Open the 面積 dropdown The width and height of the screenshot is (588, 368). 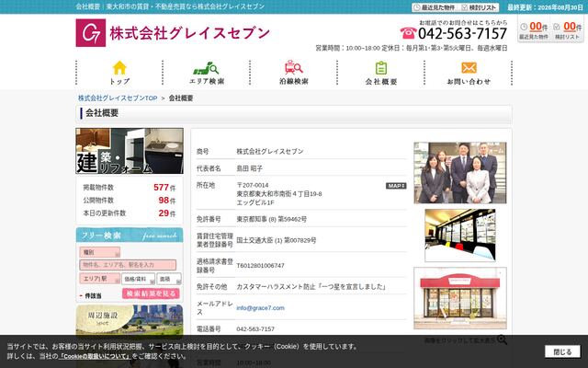coord(169,279)
